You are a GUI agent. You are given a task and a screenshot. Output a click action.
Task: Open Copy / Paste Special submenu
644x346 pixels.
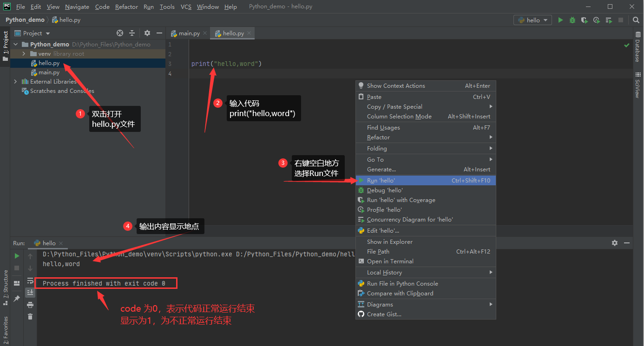pos(426,106)
